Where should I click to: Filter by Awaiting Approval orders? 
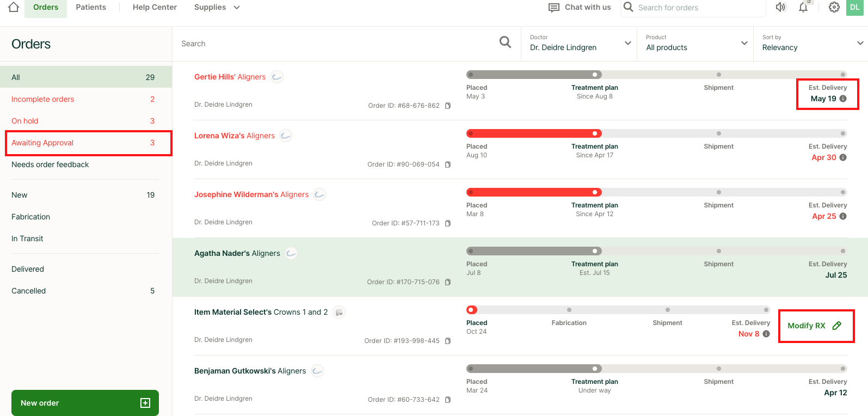pos(87,143)
